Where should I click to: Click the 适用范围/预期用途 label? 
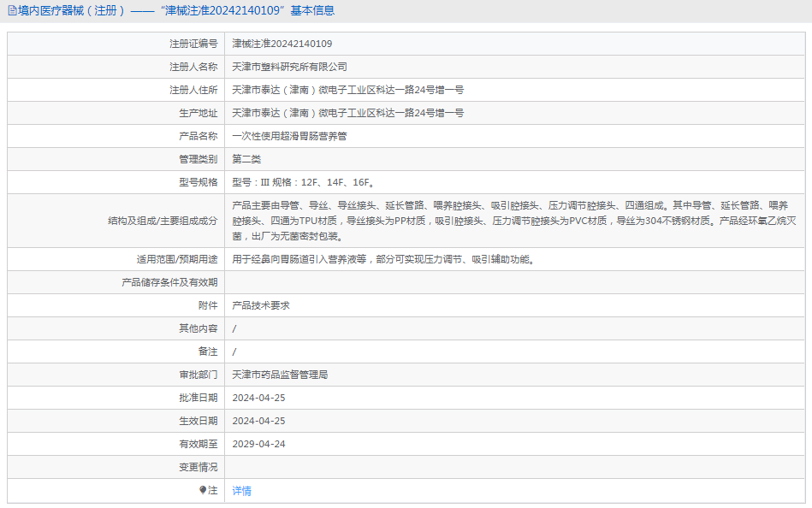click(177, 259)
